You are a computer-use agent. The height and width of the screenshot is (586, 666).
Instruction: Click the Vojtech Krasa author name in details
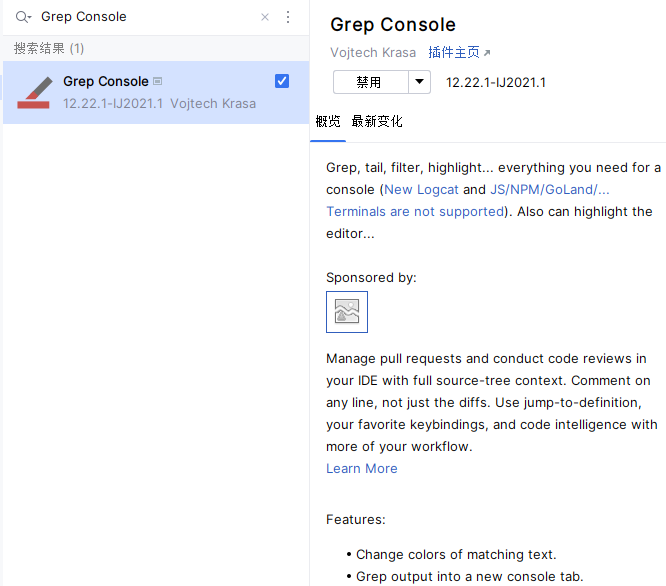[x=373, y=52]
